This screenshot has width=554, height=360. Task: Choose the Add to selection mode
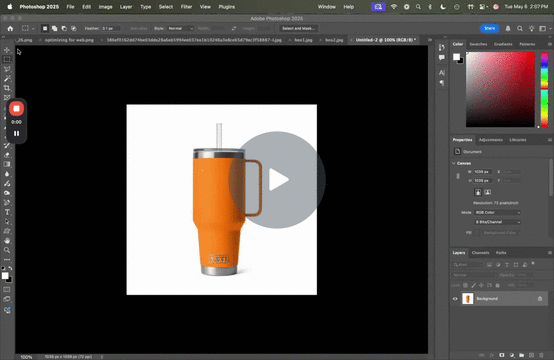pyautogui.click(x=54, y=29)
